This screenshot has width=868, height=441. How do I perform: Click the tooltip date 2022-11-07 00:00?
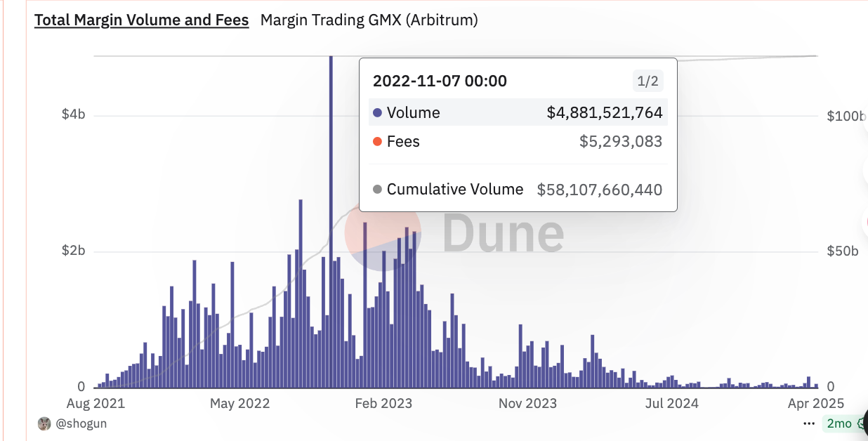click(440, 81)
